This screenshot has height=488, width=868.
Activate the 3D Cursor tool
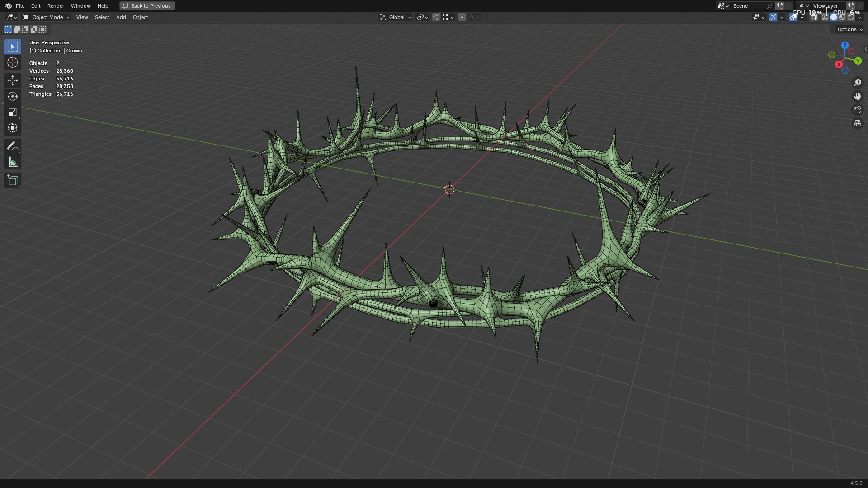tap(13, 62)
